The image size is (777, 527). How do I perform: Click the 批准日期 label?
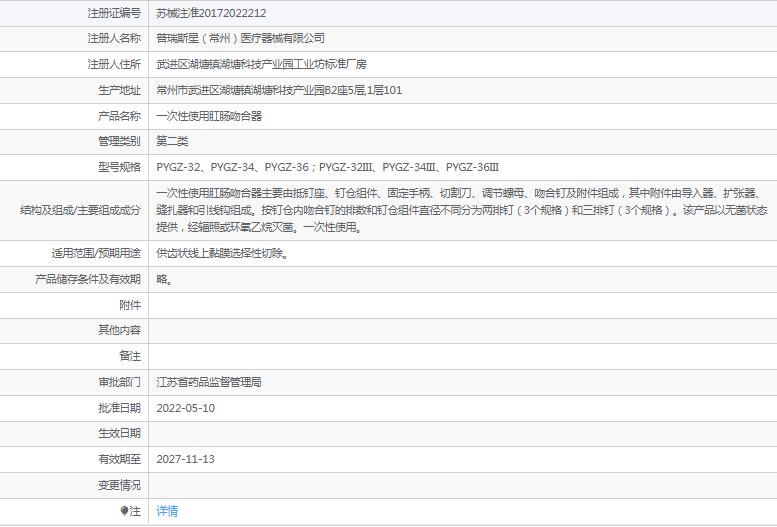(119, 408)
